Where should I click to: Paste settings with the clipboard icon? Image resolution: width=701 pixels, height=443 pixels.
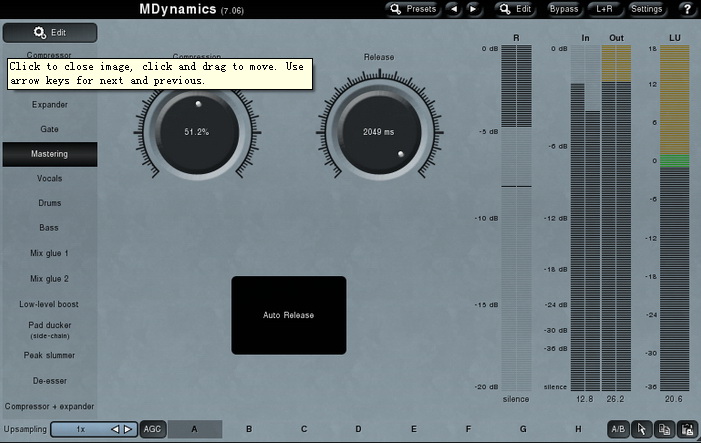pos(687,429)
